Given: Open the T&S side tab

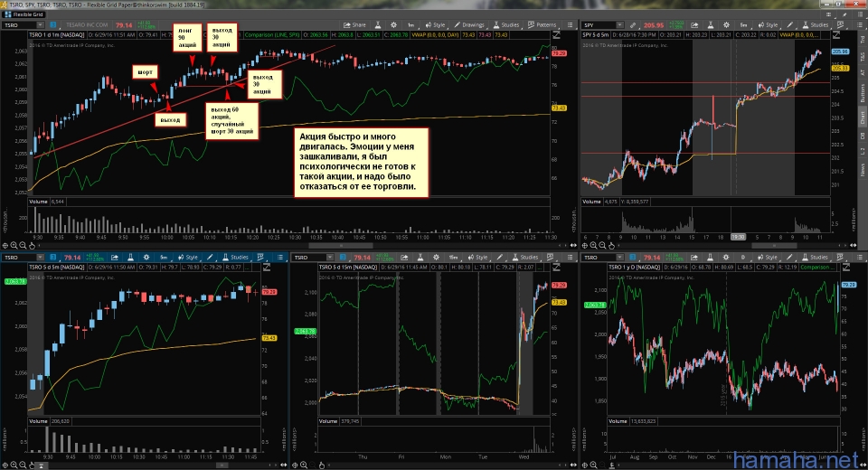Looking at the screenshot, I should click(x=863, y=56).
